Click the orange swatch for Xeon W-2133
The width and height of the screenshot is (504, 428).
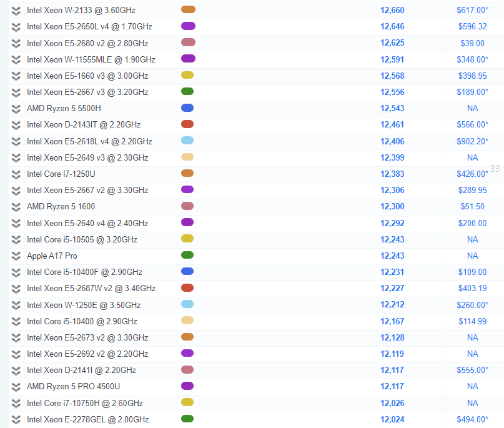[188, 9]
